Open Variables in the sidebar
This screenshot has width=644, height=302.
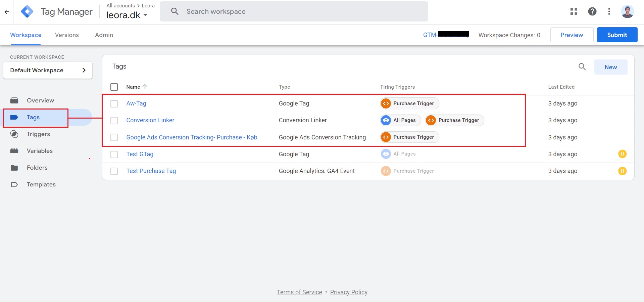(40, 151)
